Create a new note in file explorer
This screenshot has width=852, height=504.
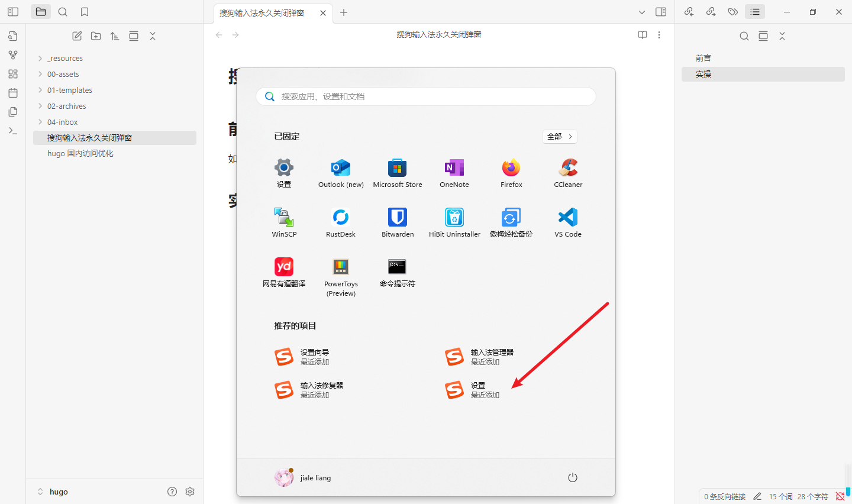77,36
